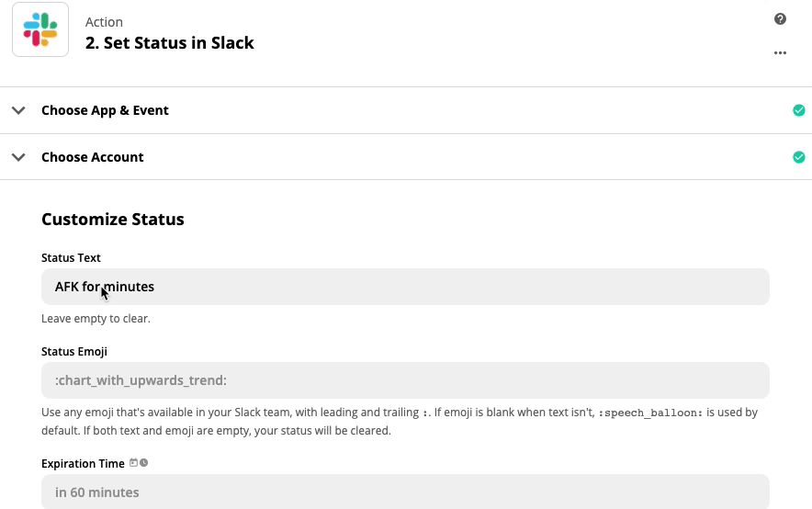The height and width of the screenshot is (509, 812).
Task: Select the Status Emoji dropdown field
Action: 405,380
